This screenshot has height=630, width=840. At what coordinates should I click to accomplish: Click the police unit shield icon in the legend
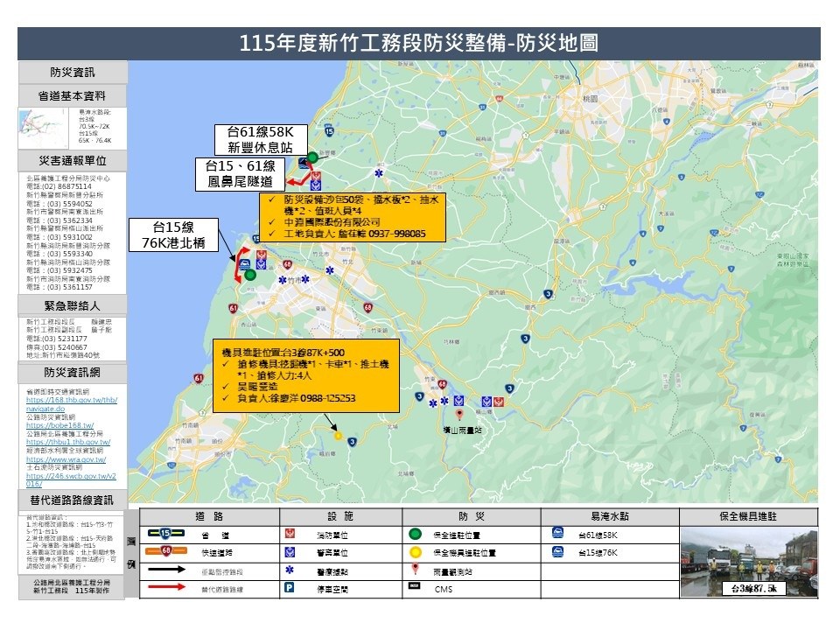[x=291, y=551]
